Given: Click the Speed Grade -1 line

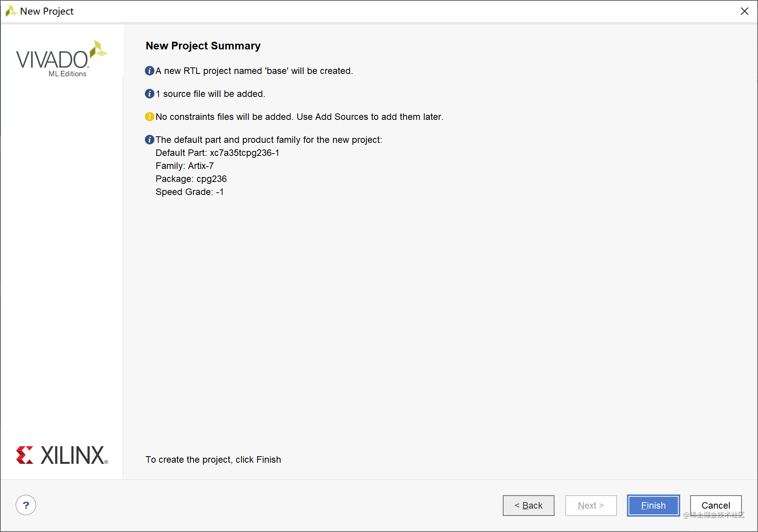Looking at the screenshot, I should click(189, 192).
